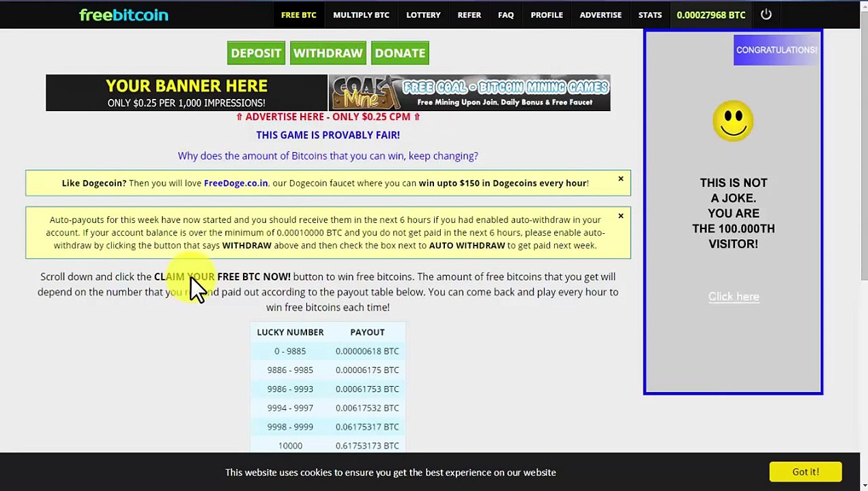Click the payout 0.00006175 BTC
The height and width of the screenshot is (491, 868).
click(x=367, y=370)
